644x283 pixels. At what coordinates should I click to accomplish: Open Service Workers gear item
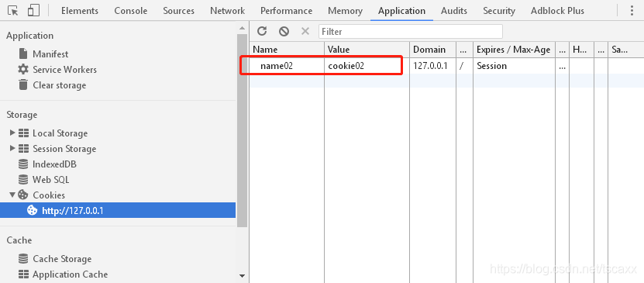point(57,70)
